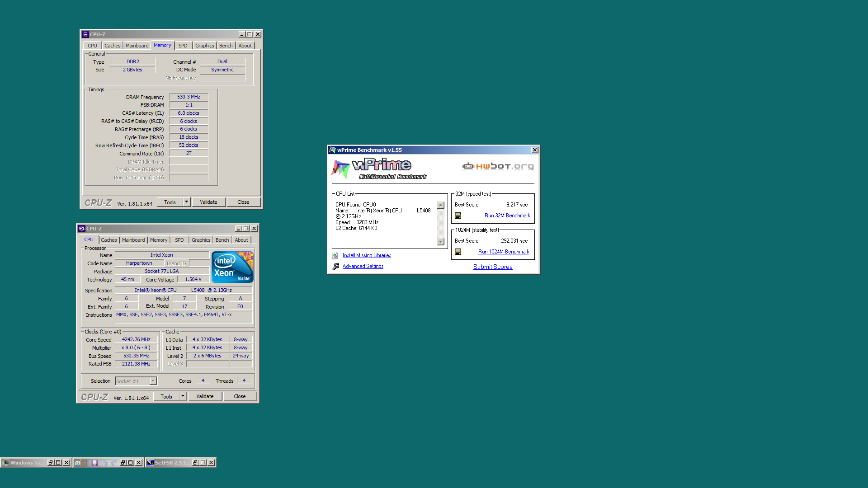Click the Paint palette icon in minimized window
This screenshot has width=868, height=488.
pyautogui.click(x=78, y=463)
